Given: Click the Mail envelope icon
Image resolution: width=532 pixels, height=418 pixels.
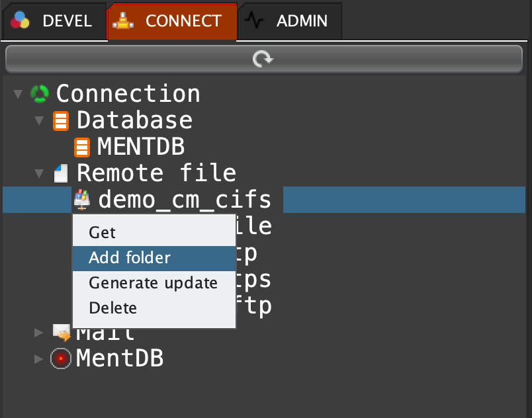Looking at the screenshot, I should tap(61, 331).
